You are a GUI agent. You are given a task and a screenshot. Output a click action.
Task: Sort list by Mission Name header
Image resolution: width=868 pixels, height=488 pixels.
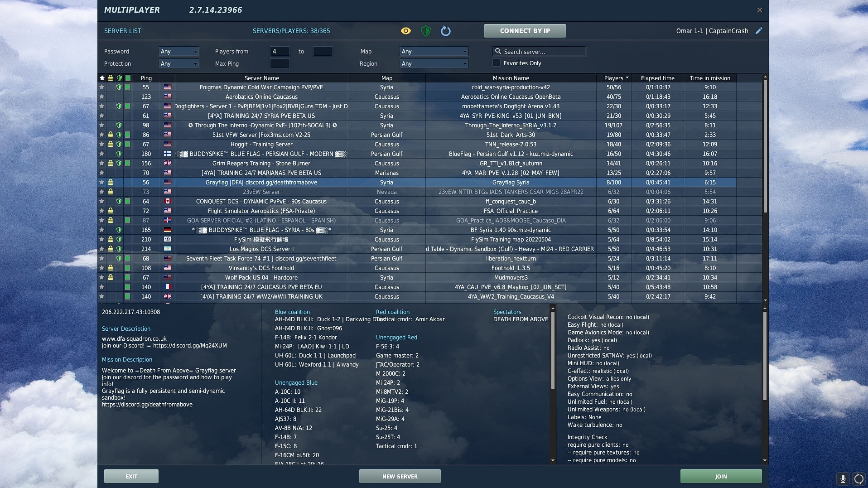pos(511,78)
